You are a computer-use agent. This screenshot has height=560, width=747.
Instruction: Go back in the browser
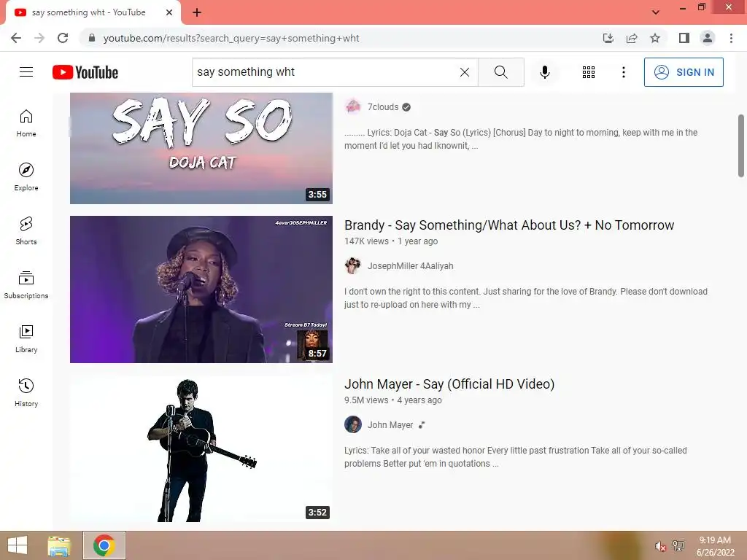point(16,38)
